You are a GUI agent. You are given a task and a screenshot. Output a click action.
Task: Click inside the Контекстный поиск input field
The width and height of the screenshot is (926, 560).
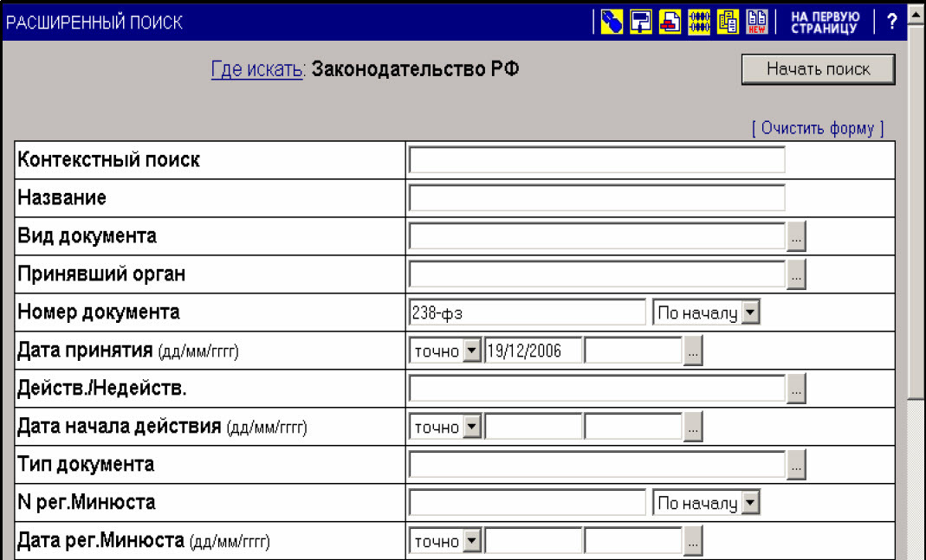point(596,159)
